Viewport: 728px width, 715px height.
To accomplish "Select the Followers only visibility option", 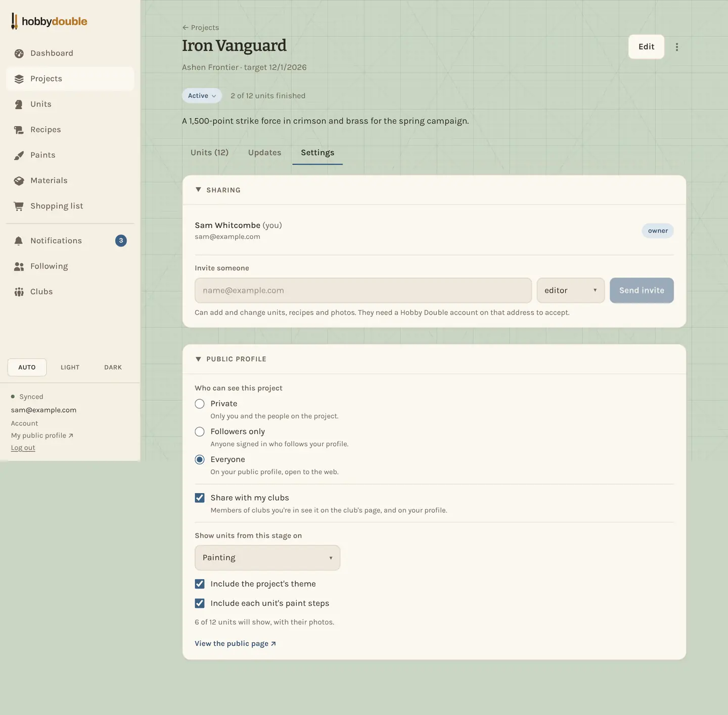I will pyautogui.click(x=200, y=432).
